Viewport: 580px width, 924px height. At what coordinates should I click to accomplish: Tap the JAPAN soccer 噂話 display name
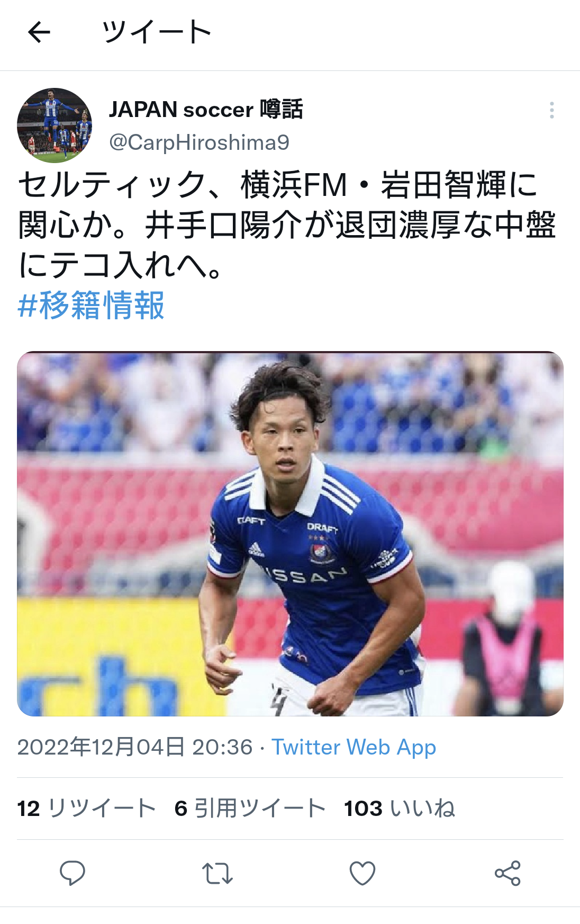pyautogui.click(x=206, y=110)
